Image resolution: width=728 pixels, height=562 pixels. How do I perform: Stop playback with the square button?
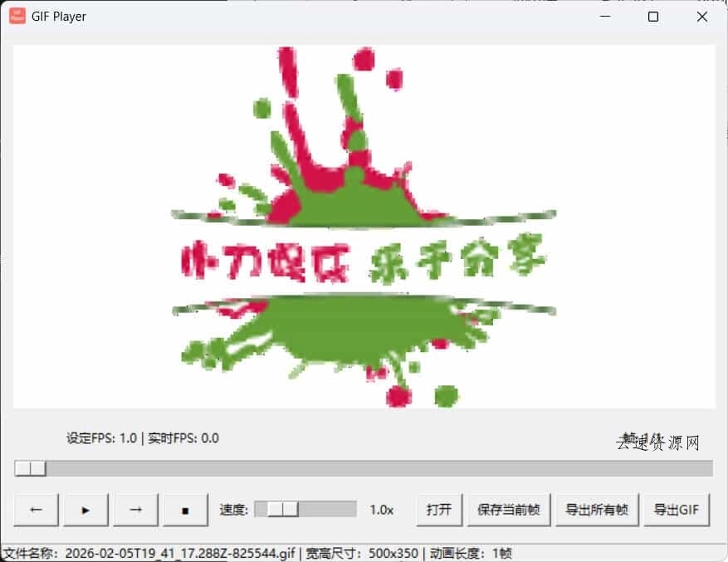(185, 510)
